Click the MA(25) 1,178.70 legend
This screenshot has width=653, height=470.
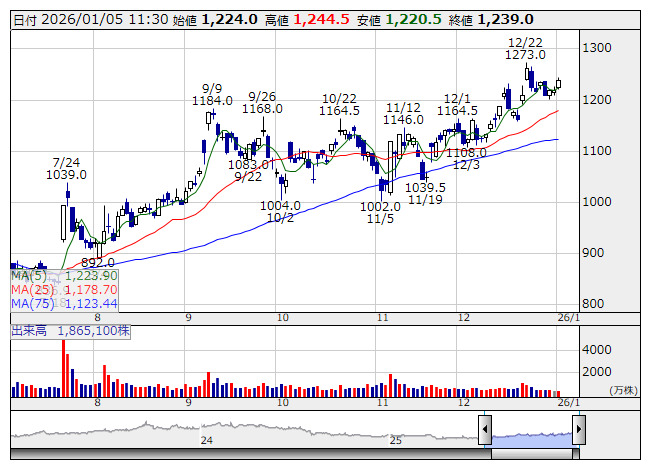(x=64, y=289)
